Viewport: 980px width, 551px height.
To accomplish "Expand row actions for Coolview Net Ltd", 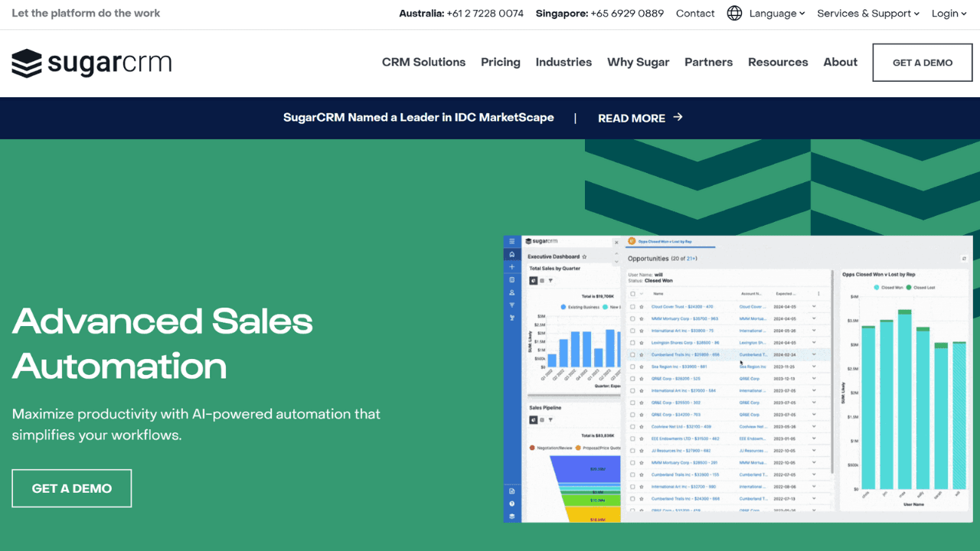I will click(814, 426).
